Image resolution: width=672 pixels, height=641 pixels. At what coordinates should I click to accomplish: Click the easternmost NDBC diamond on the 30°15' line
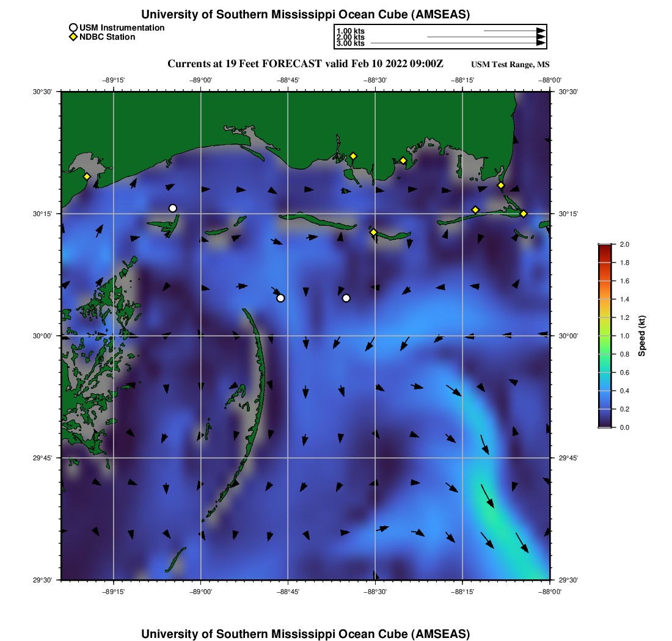coord(524,214)
